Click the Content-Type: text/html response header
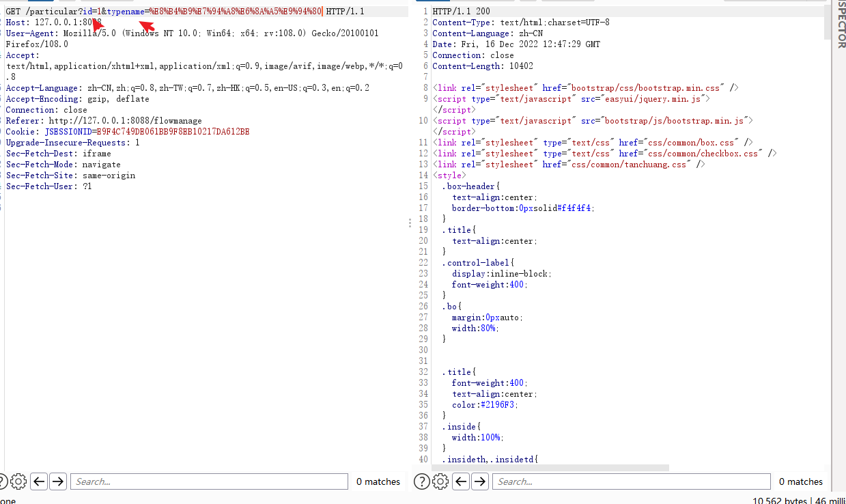The height and width of the screenshot is (504, 846). coord(521,23)
